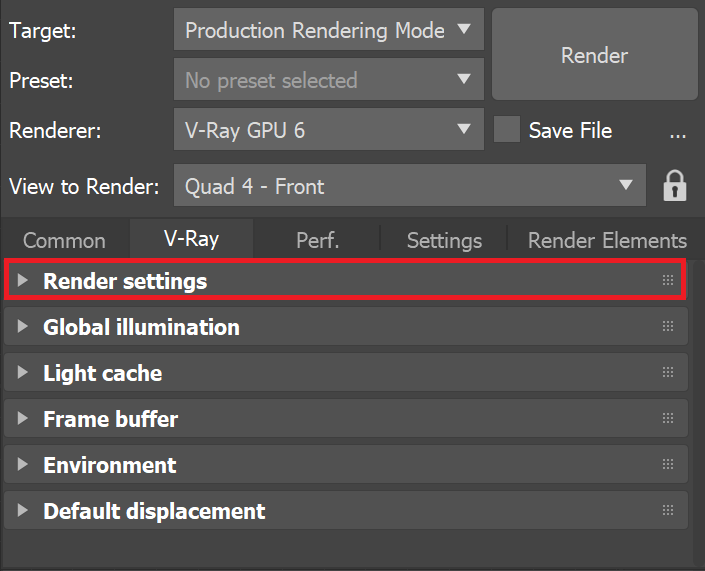Click the lock icon beside View to Render
The width and height of the screenshot is (705, 571).
[x=674, y=185]
